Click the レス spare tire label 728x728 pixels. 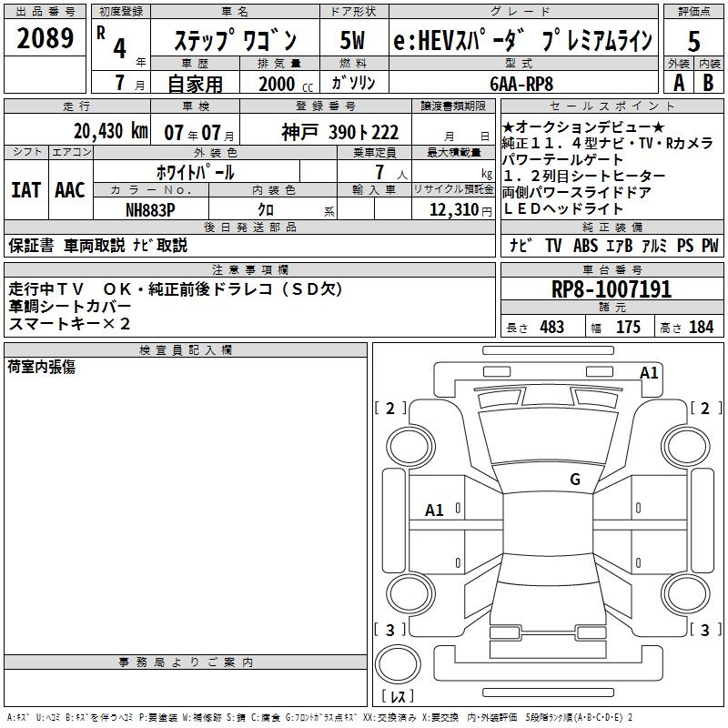point(398,695)
